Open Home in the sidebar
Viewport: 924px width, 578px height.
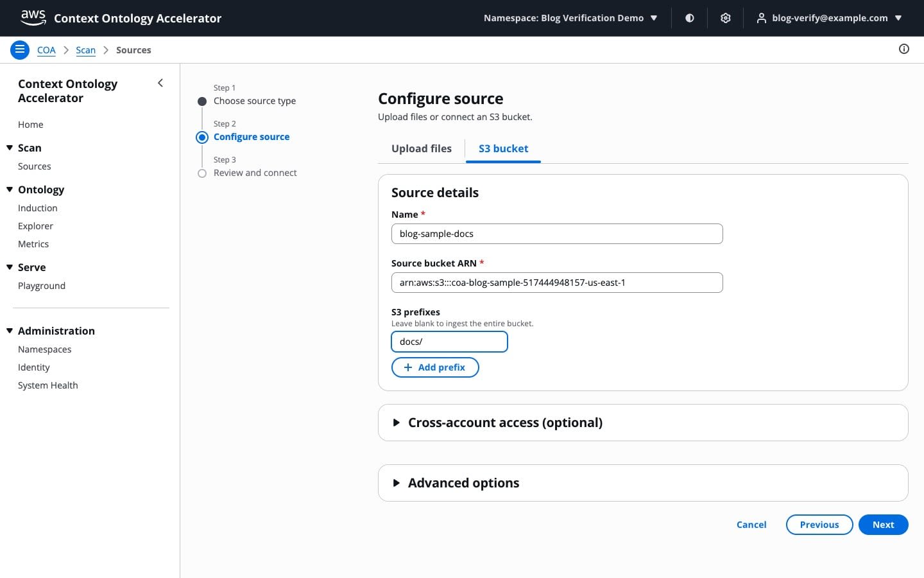click(x=31, y=125)
